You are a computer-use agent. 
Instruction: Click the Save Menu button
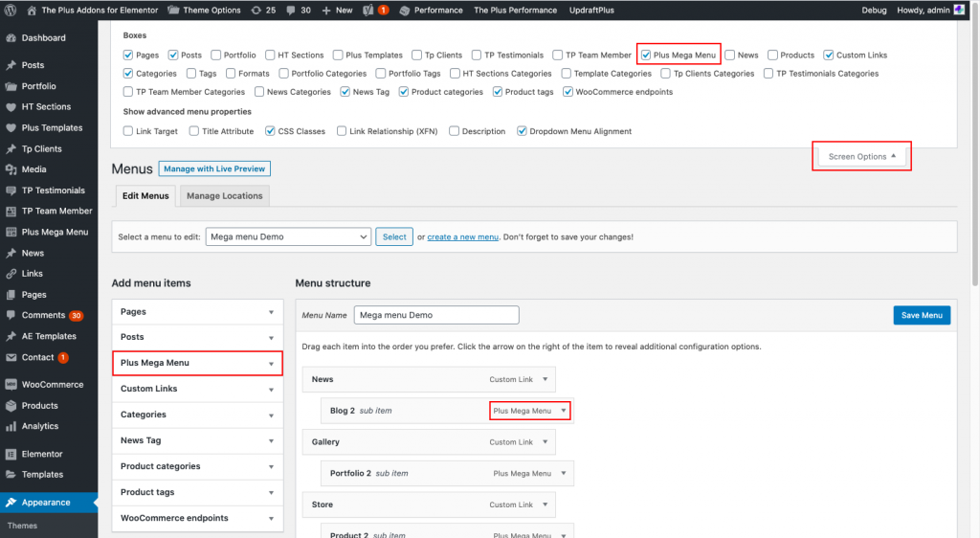922,315
